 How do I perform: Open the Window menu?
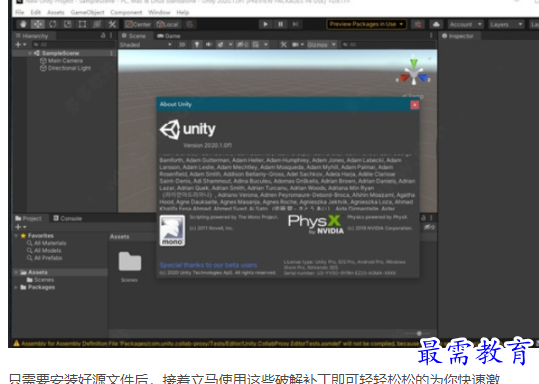click(159, 12)
